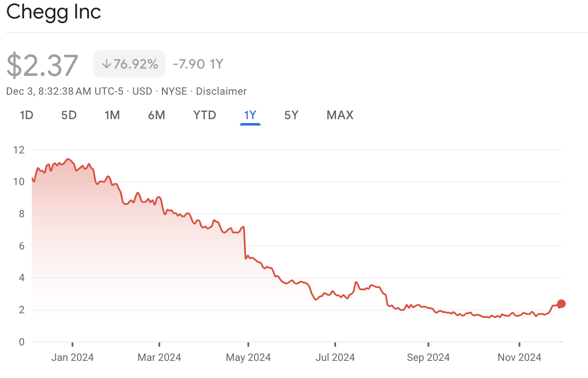Click the Nov 2024 axis label
The image size is (588, 378).
pyautogui.click(x=519, y=357)
